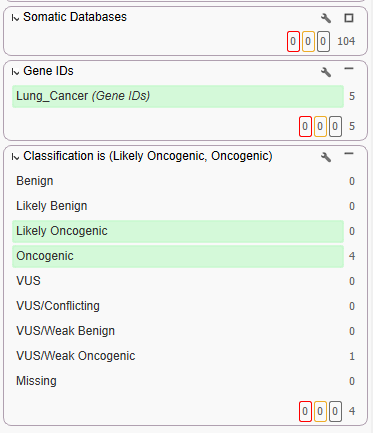Click the Gene IDs filter chain icon
Viewport: 373px width, 433px height.
click(x=15, y=72)
